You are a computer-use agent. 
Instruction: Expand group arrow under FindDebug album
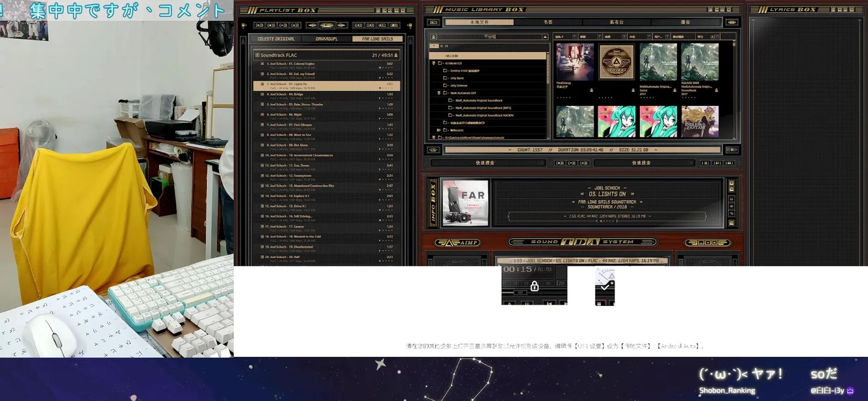pyautogui.click(x=591, y=90)
